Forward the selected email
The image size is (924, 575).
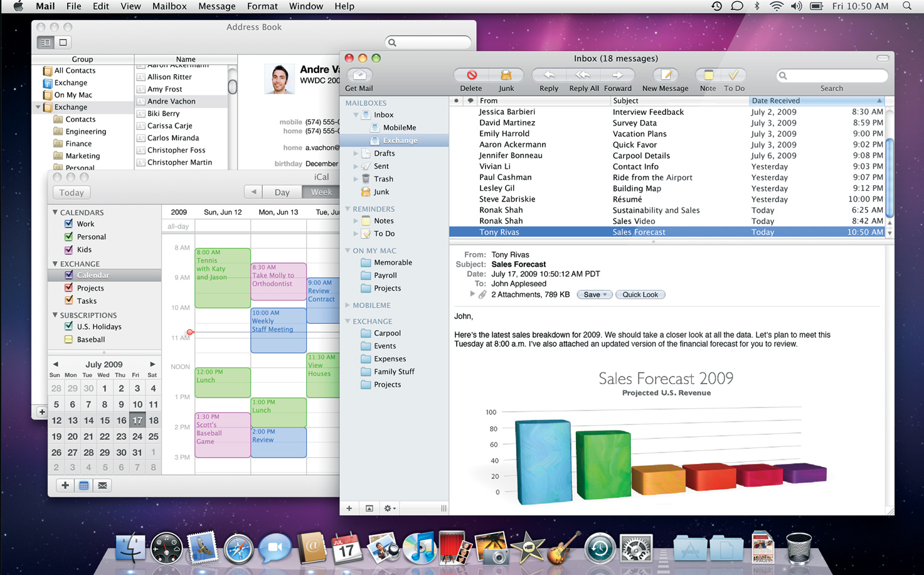click(x=618, y=75)
